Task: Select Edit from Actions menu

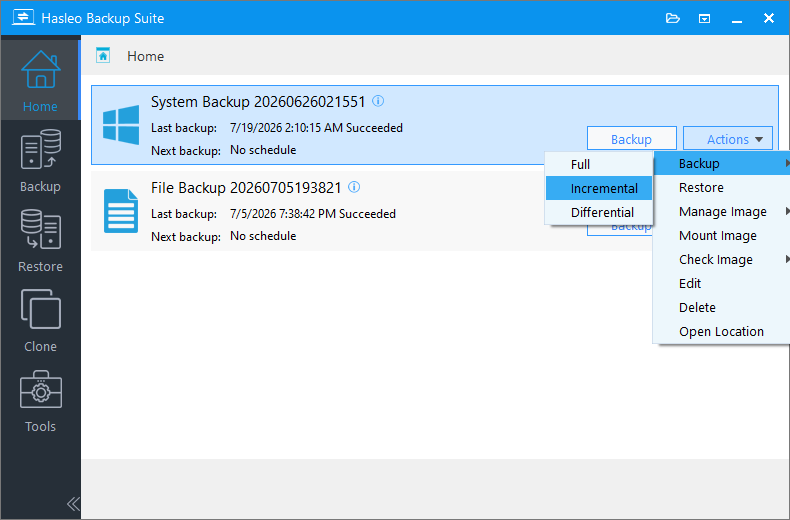Action: tap(722, 283)
